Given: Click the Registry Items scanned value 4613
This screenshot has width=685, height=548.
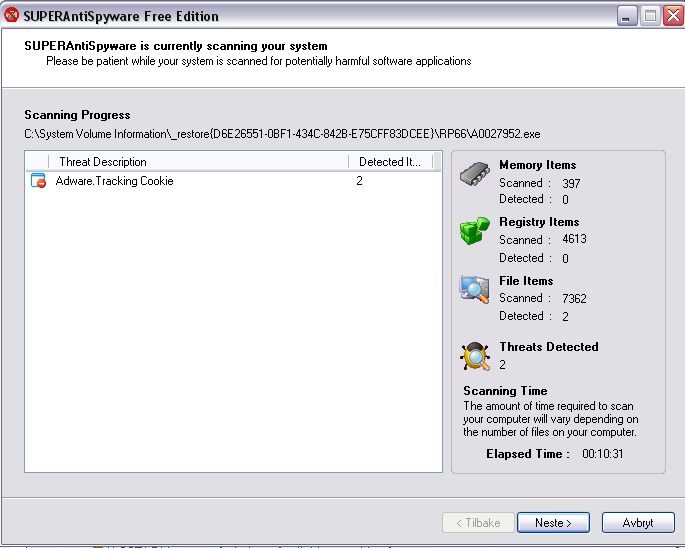Looking at the screenshot, I should tap(574, 239).
